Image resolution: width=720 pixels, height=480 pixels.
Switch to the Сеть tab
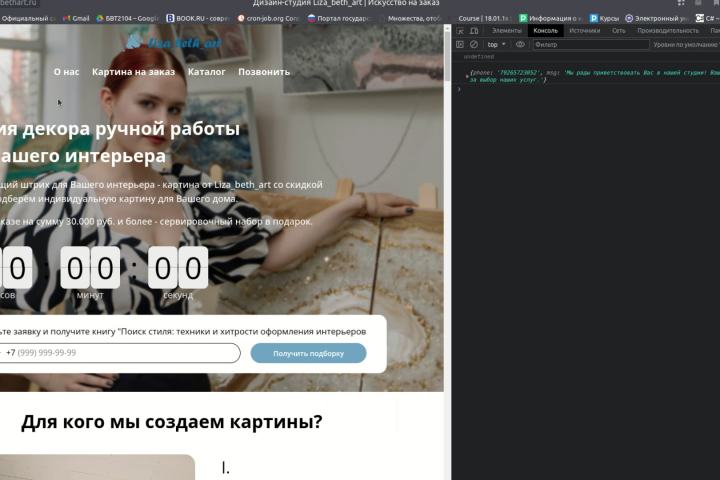pos(619,31)
